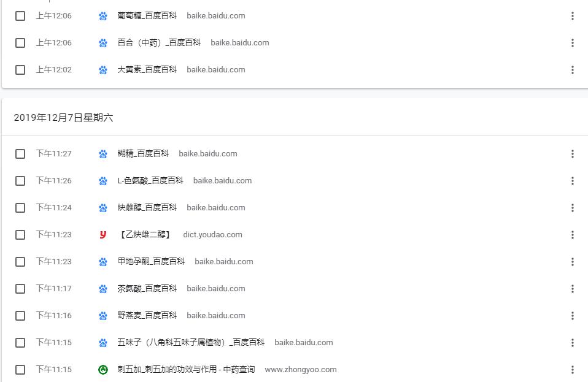Image resolution: width=588 pixels, height=382 pixels.
Task: Click the Baidu favicon next to 大黄素_百度百科
Action: click(x=103, y=69)
